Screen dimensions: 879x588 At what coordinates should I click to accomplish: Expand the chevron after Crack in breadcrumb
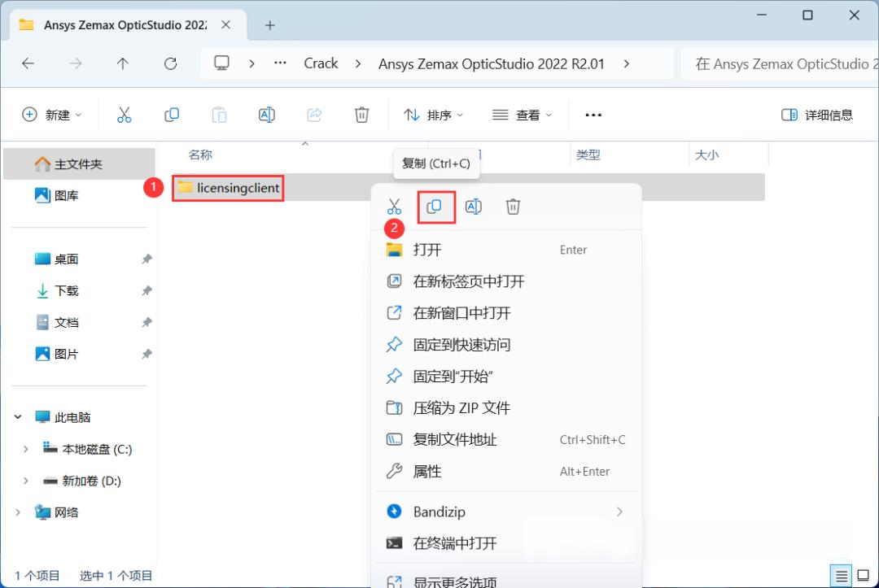[357, 63]
